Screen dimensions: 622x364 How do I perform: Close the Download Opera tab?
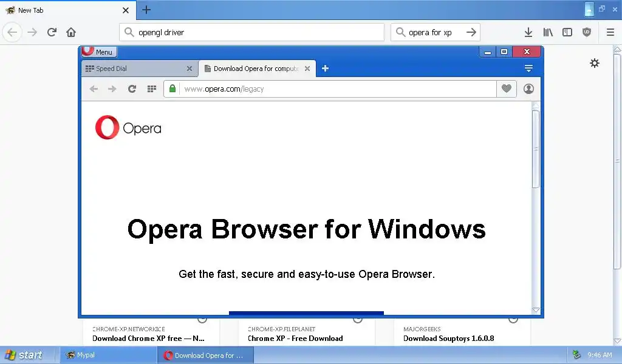click(x=307, y=69)
